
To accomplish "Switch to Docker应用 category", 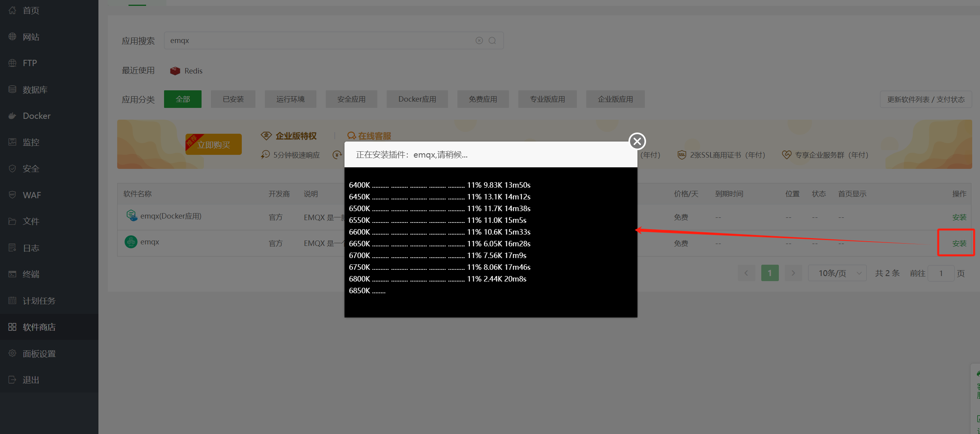I will pos(417,99).
